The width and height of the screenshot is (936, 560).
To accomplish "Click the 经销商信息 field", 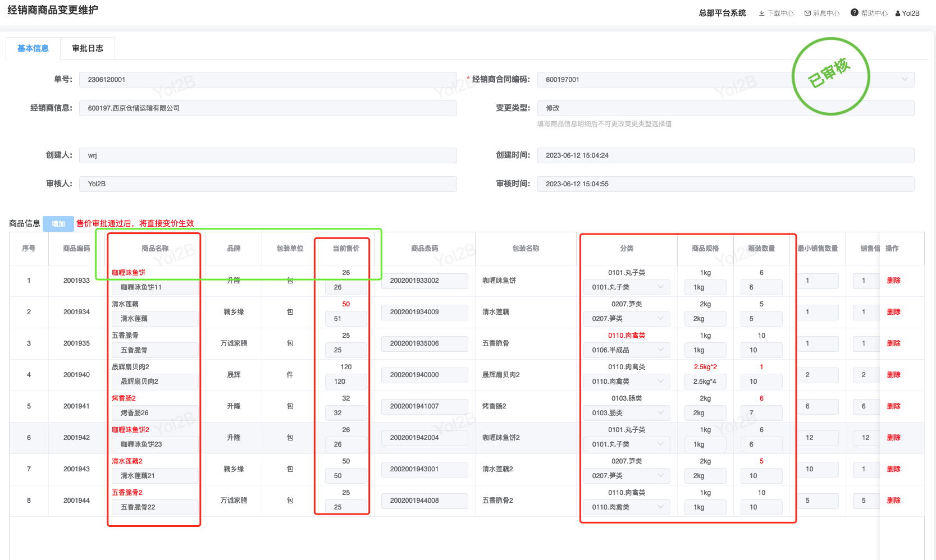I will click(x=268, y=108).
